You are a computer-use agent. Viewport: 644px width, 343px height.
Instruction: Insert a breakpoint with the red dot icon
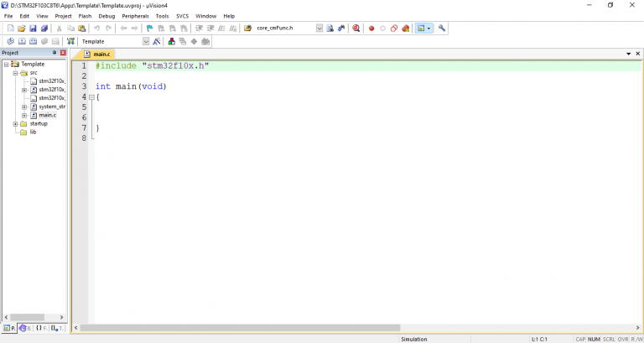[371, 29]
